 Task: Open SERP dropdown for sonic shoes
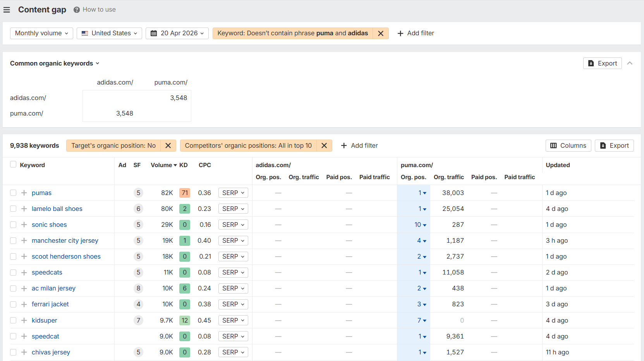pos(233,225)
